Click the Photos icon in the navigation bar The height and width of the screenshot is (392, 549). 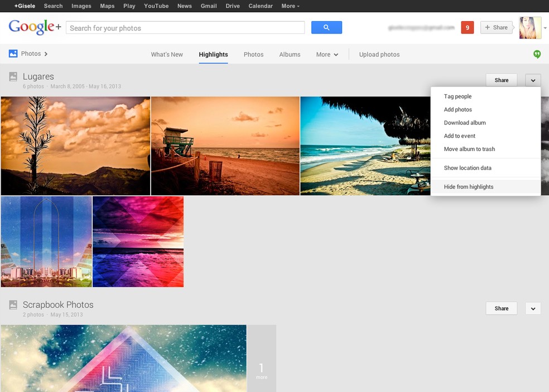[13, 54]
